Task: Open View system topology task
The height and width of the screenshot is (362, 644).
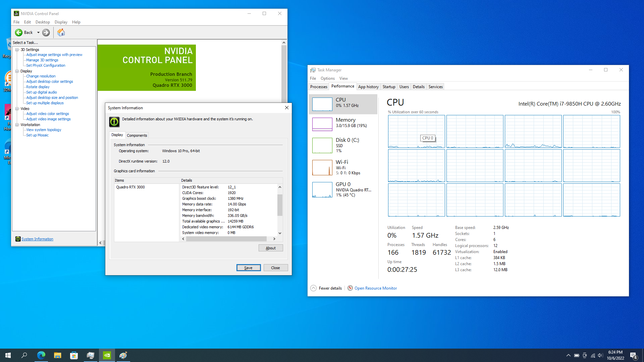Action: click(44, 130)
